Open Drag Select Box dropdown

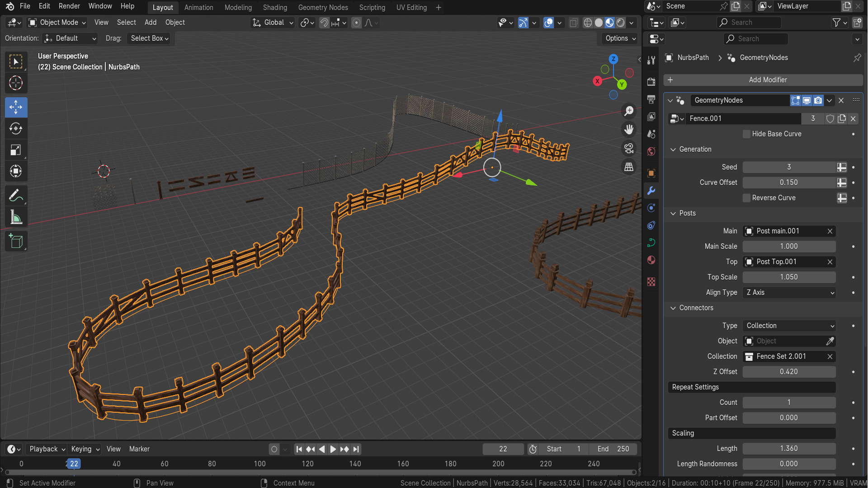point(149,38)
